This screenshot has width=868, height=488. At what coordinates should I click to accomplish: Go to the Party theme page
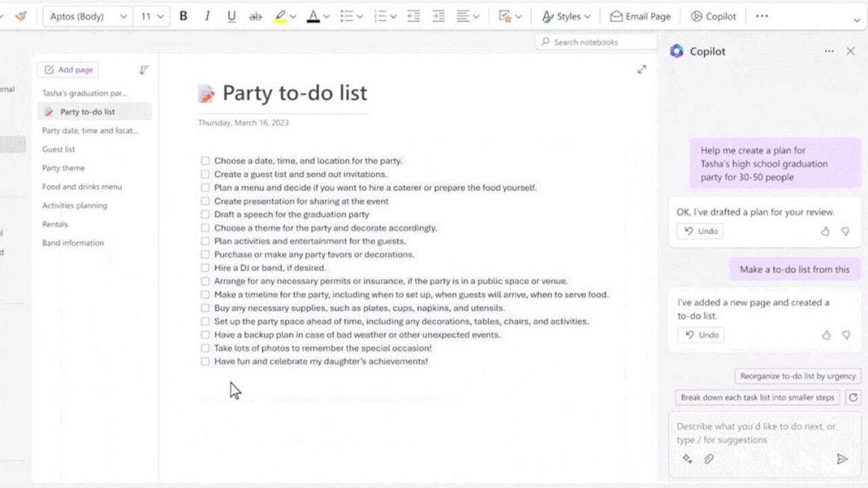[64, 168]
